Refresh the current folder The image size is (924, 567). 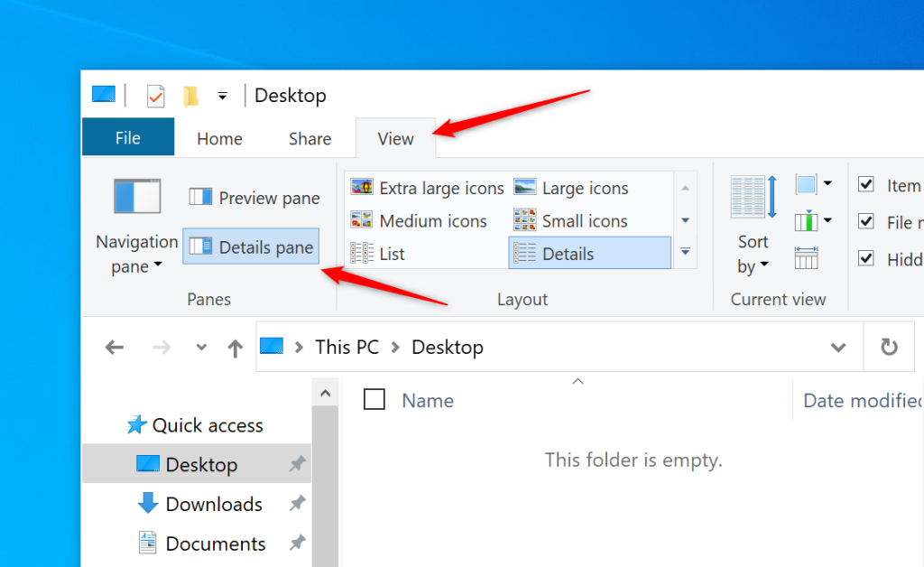tap(889, 348)
